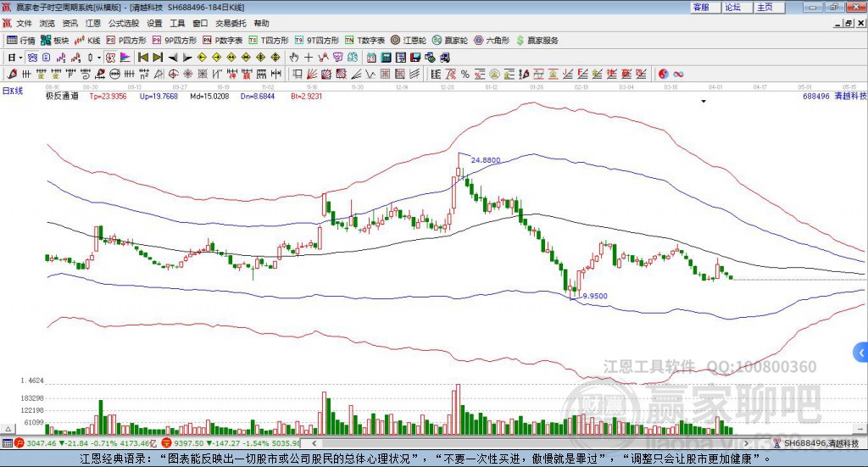Open the 资讯 menu

70,23
